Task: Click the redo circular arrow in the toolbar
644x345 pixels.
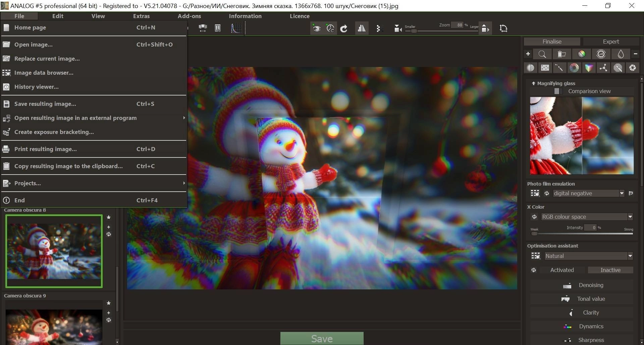Action: click(343, 28)
